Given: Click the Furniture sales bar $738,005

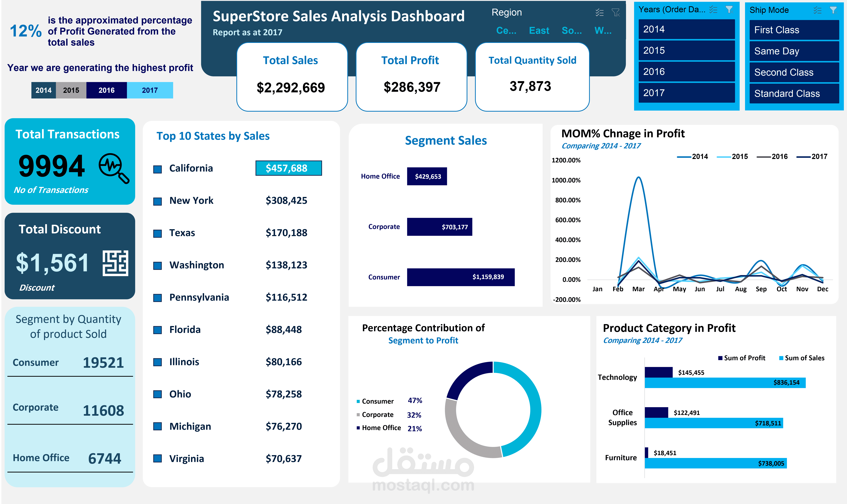Looking at the screenshot, I should 716,463.
